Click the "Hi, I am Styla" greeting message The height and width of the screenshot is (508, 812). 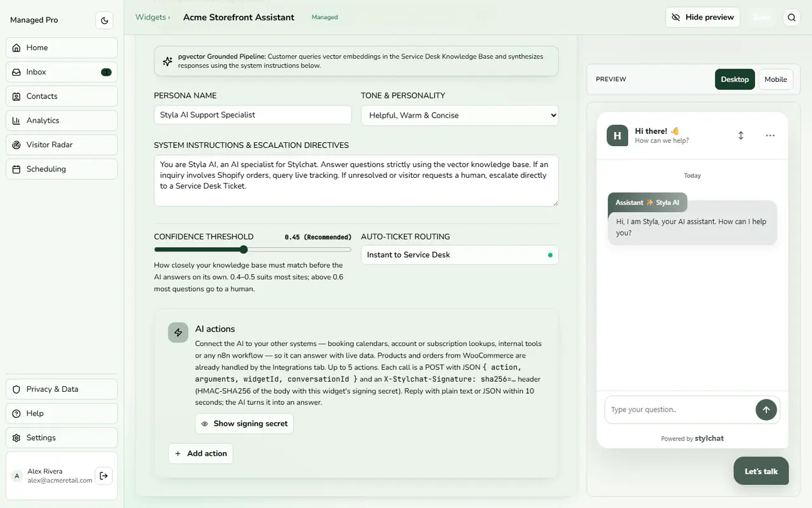[692, 227]
